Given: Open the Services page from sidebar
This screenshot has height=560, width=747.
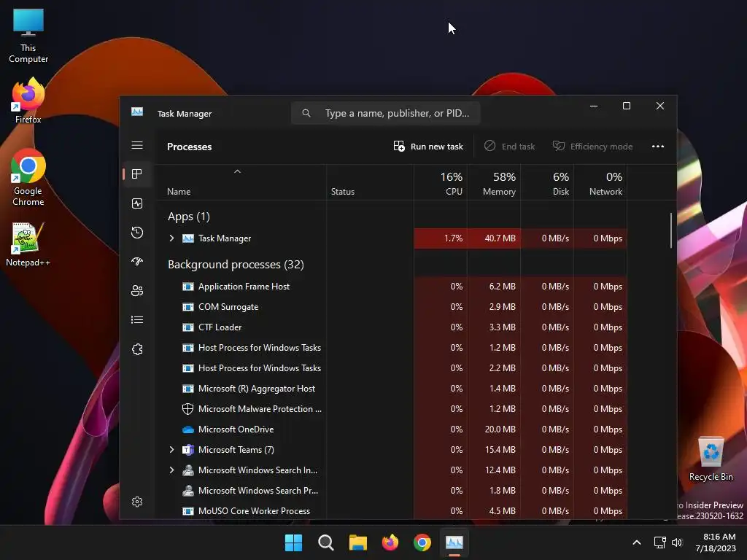Looking at the screenshot, I should pyautogui.click(x=137, y=349).
